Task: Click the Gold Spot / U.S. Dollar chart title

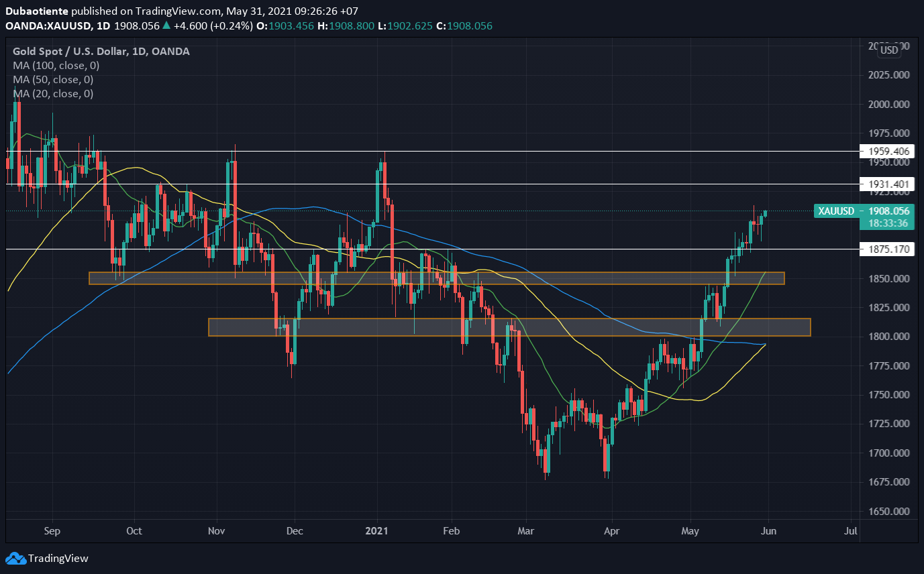Action: (x=101, y=51)
